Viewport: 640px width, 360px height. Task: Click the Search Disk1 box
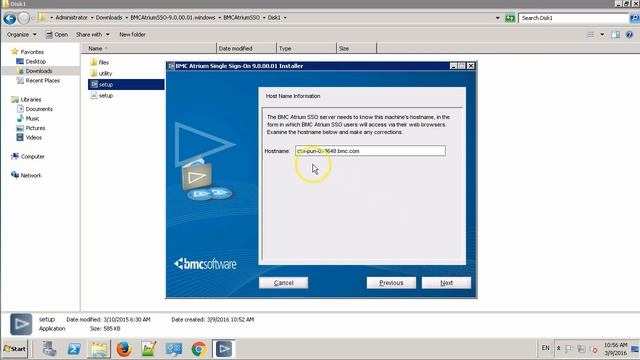coord(573,18)
